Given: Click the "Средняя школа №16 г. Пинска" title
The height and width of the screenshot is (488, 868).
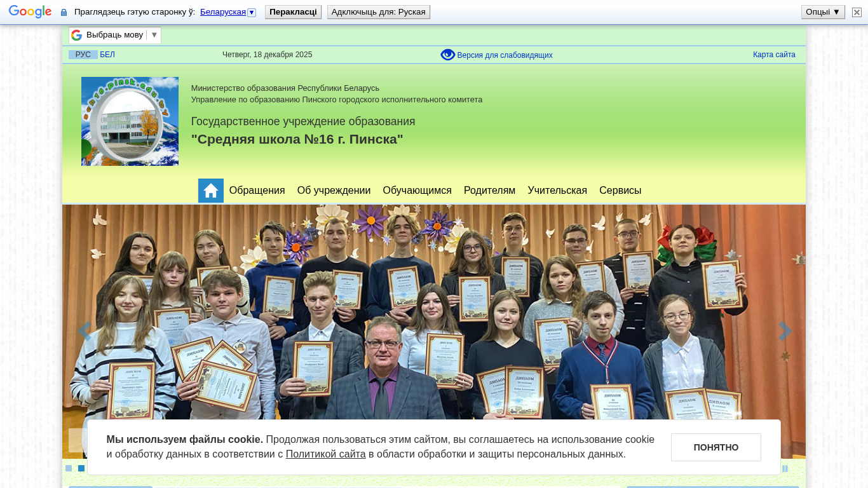Looking at the screenshot, I should (x=297, y=139).
